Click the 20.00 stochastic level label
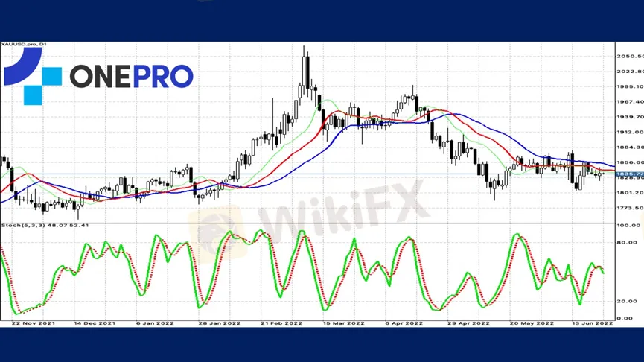The width and height of the screenshot is (644, 362). click(628, 301)
